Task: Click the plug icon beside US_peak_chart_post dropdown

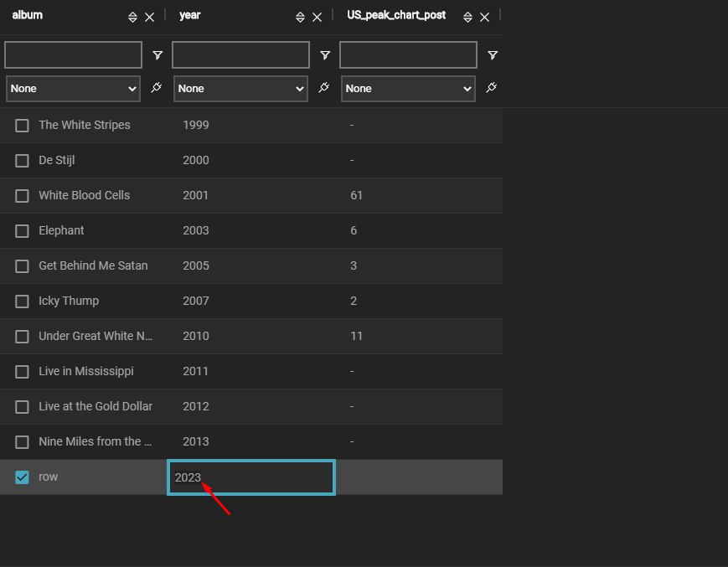Action: pos(492,88)
